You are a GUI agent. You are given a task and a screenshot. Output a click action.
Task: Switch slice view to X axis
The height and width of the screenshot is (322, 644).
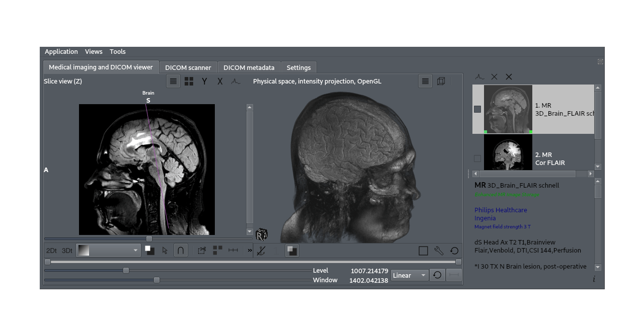[220, 81]
